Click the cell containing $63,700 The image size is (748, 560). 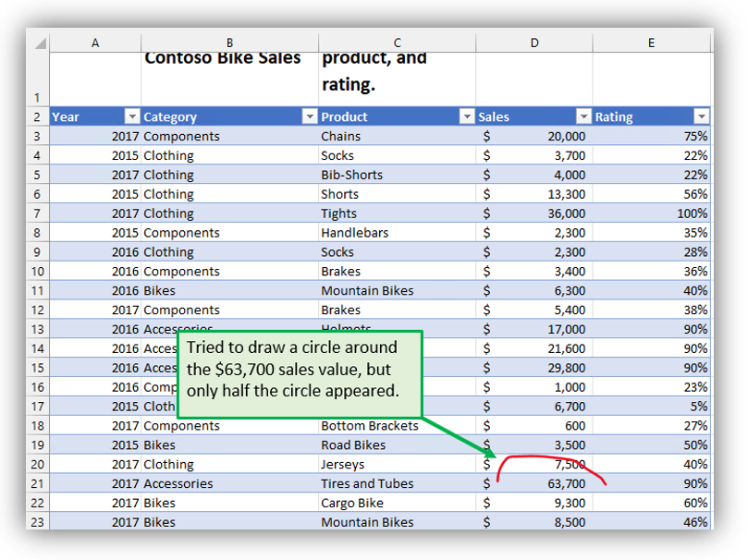coord(555,483)
